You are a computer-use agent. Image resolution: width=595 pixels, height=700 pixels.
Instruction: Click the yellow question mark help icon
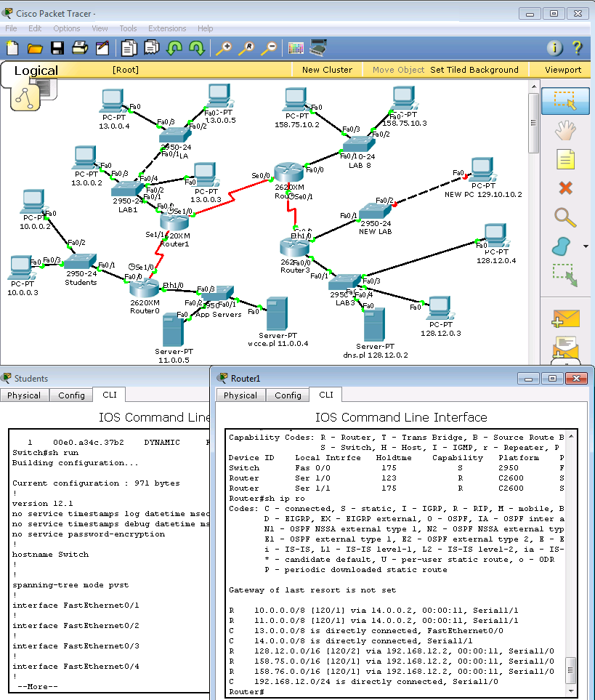coord(577,48)
